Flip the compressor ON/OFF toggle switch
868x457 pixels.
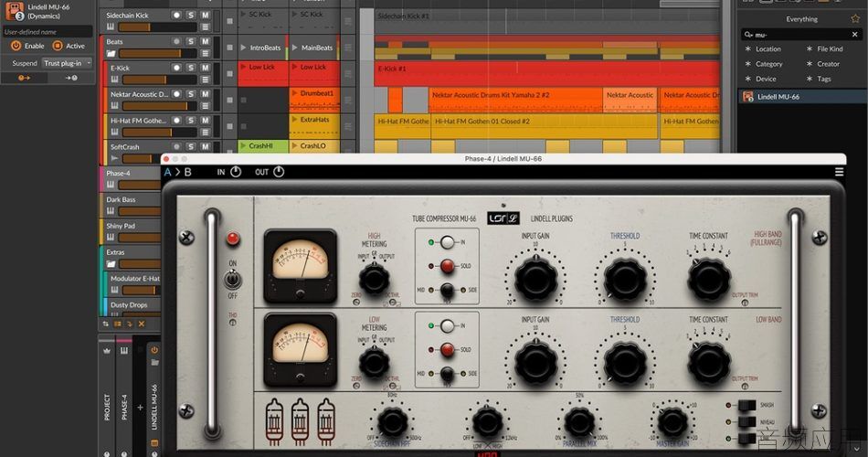[x=232, y=280]
